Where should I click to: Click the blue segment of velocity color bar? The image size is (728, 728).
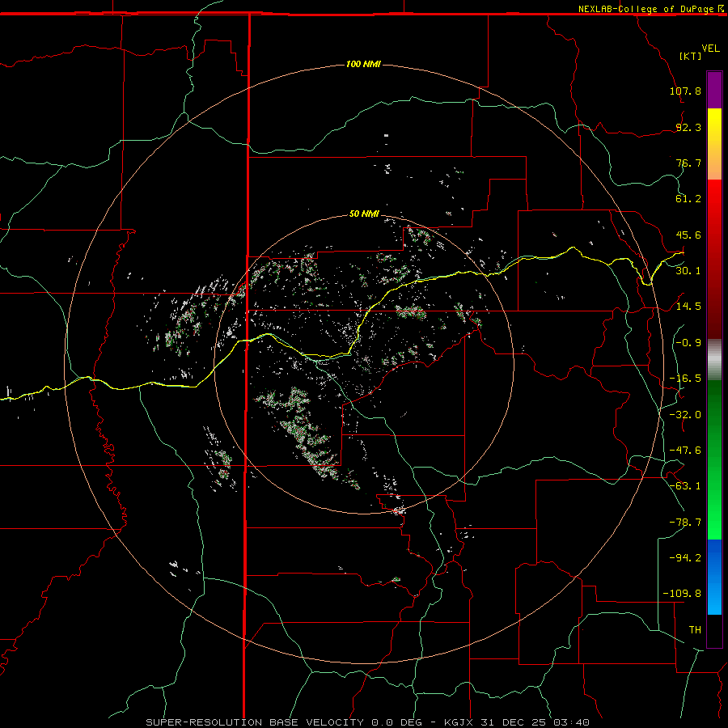tap(714, 577)
